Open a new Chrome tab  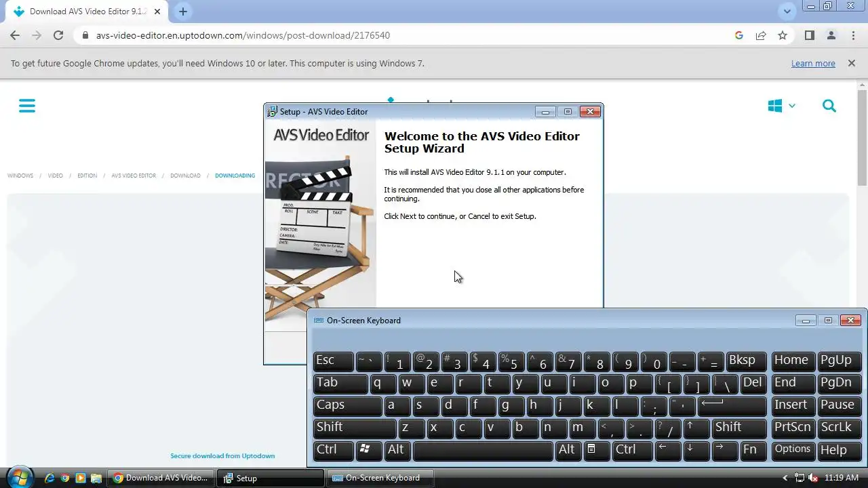coord(182,12)
